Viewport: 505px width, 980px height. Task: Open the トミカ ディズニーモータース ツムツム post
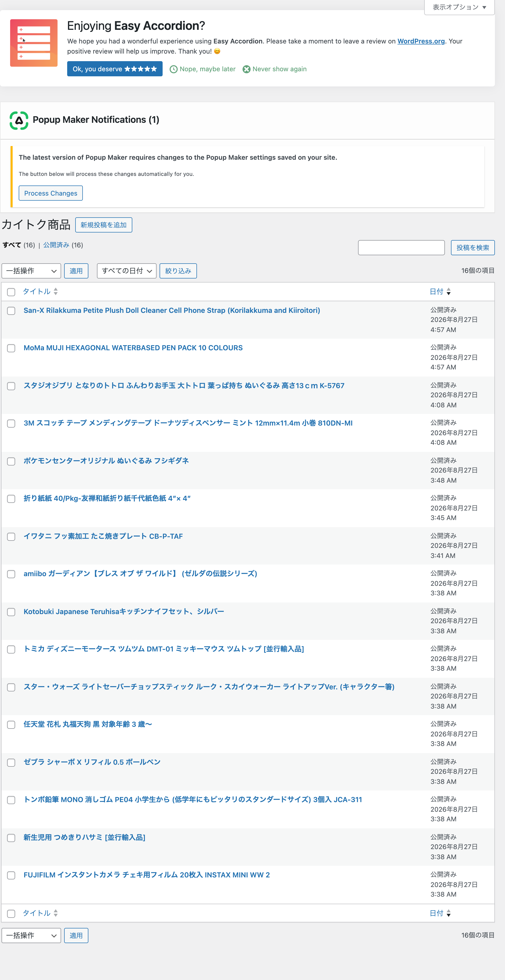(x=164, y=649)
